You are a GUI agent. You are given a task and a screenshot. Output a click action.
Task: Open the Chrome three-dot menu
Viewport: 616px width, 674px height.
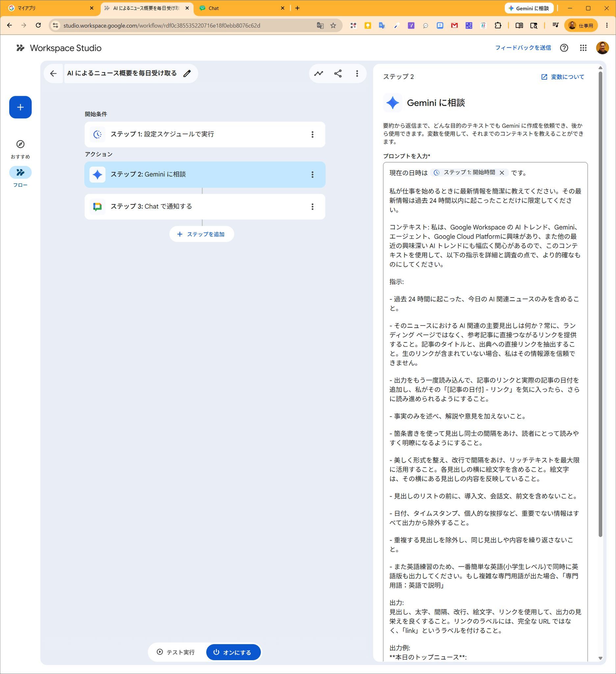click(607, 25)
